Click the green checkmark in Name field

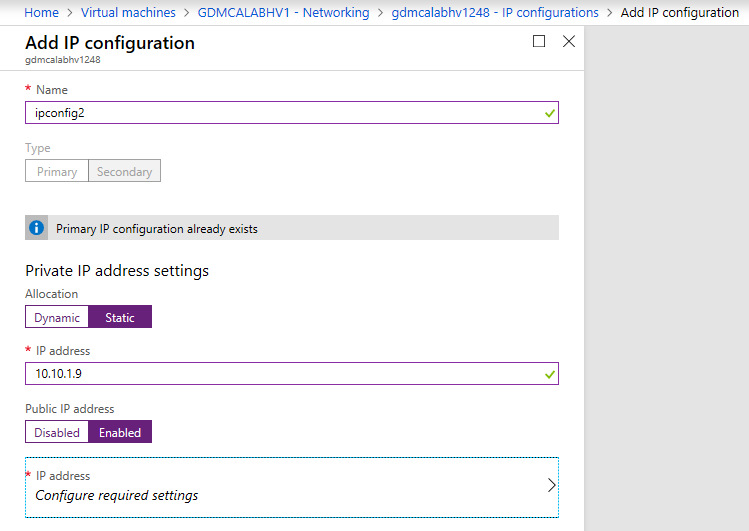pyautogui.click(x=549, y=113)
